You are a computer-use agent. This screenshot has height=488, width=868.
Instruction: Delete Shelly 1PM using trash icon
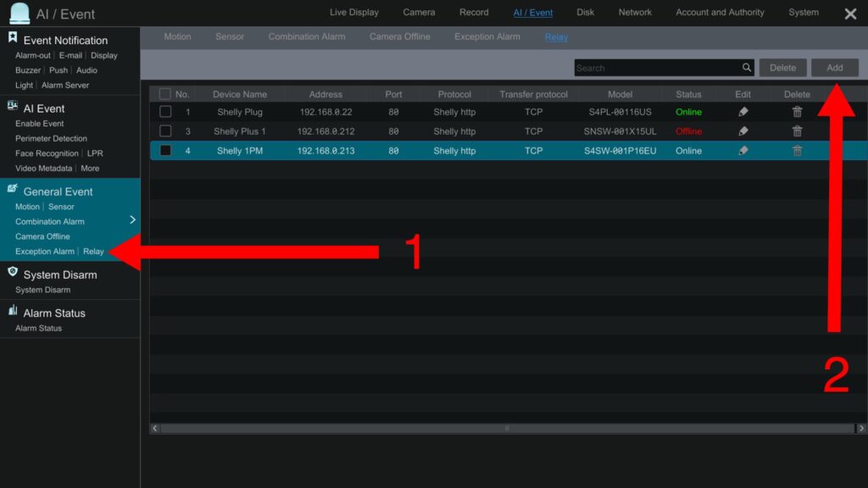797,151
